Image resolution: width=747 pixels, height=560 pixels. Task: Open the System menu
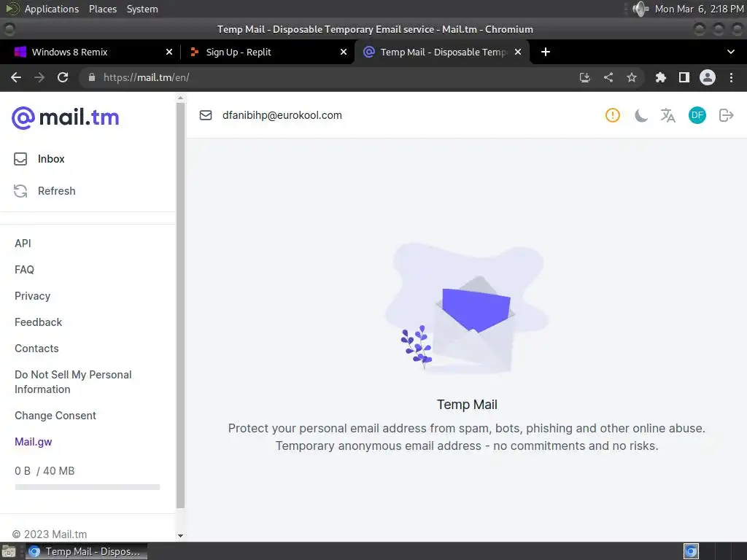(142, 9)
